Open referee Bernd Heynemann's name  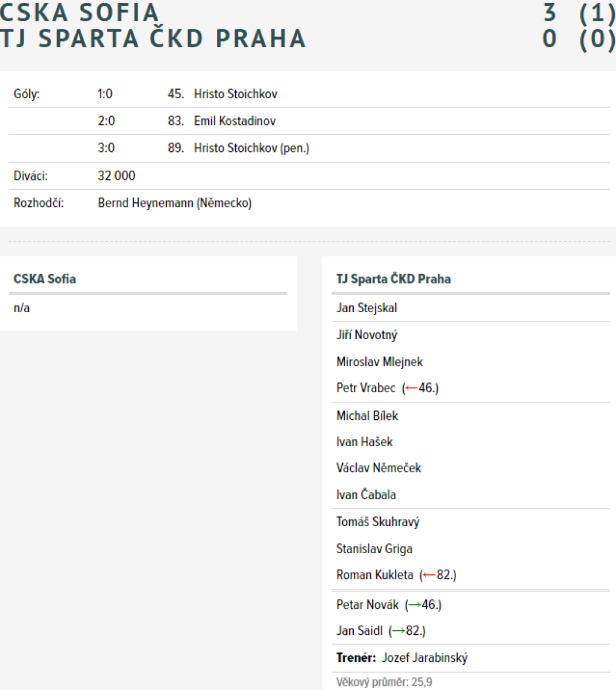click(x=175, y=203)
